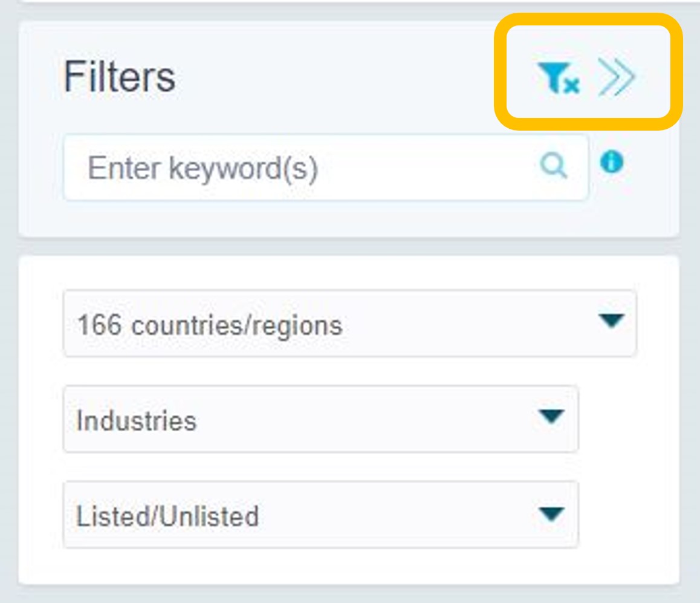Open the Listed/Unlisted filter box
Image resolution: width=700 pixels, height=603 pixels.
(320, 515)
